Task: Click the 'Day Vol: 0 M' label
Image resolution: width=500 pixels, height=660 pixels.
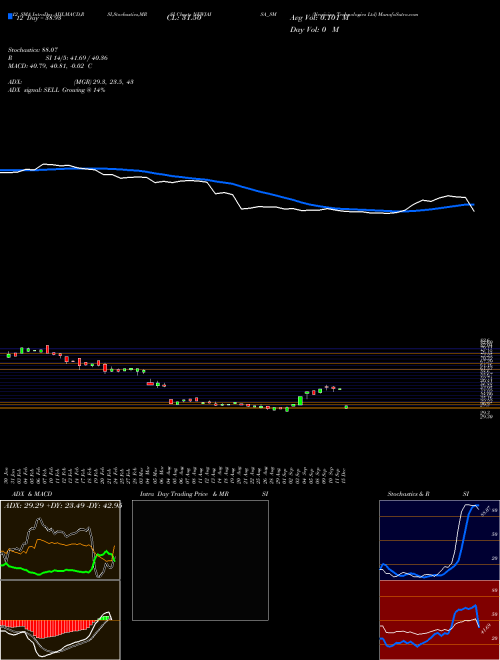Action: pos(314,30)
